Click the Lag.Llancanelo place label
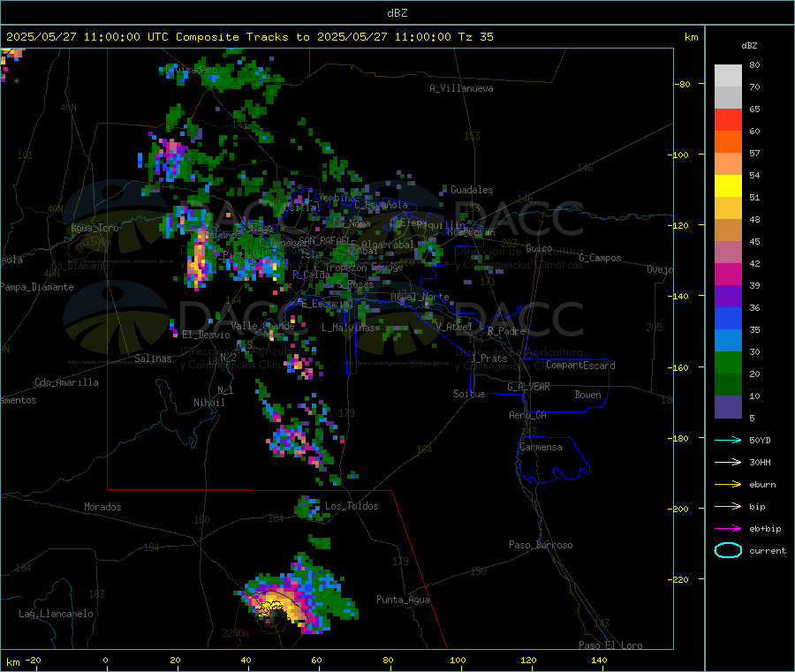The image size is (795, 672). 57,614
